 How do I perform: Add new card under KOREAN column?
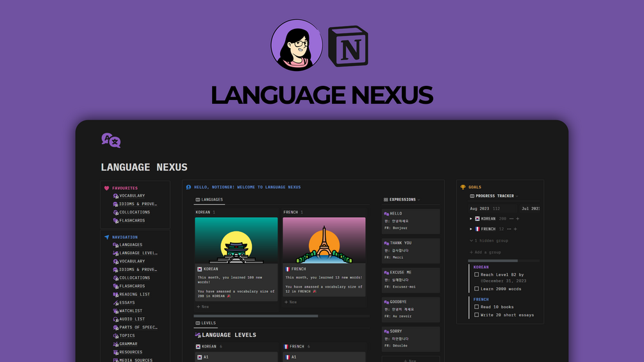[202, 307]
